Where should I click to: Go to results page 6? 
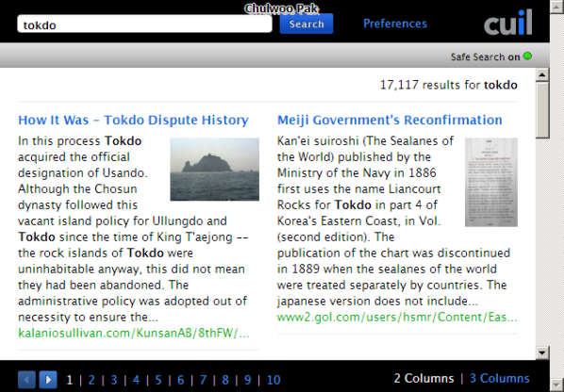point(180,380)
